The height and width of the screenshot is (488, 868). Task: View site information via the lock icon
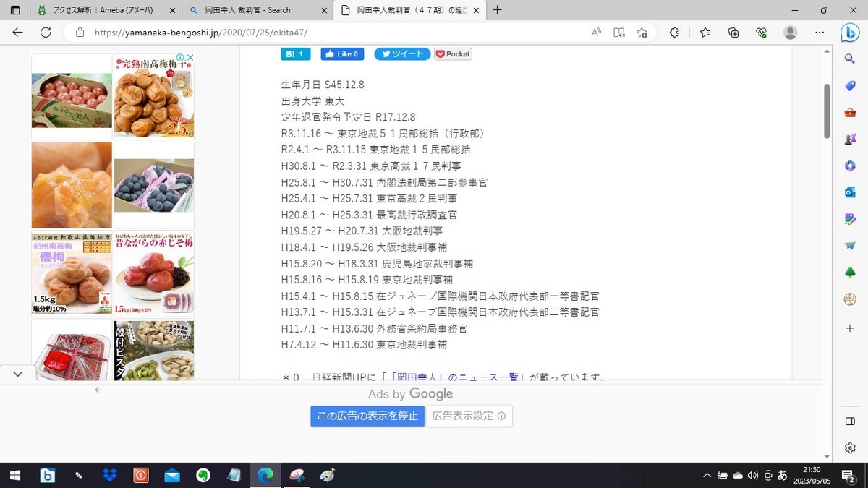pyautogui.click(x=80, y=33)
